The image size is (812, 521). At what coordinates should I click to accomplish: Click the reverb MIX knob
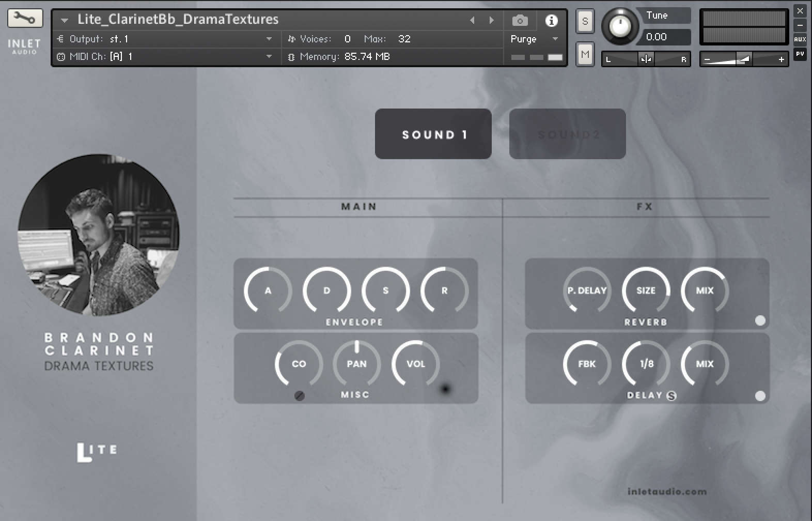[705, 290]
